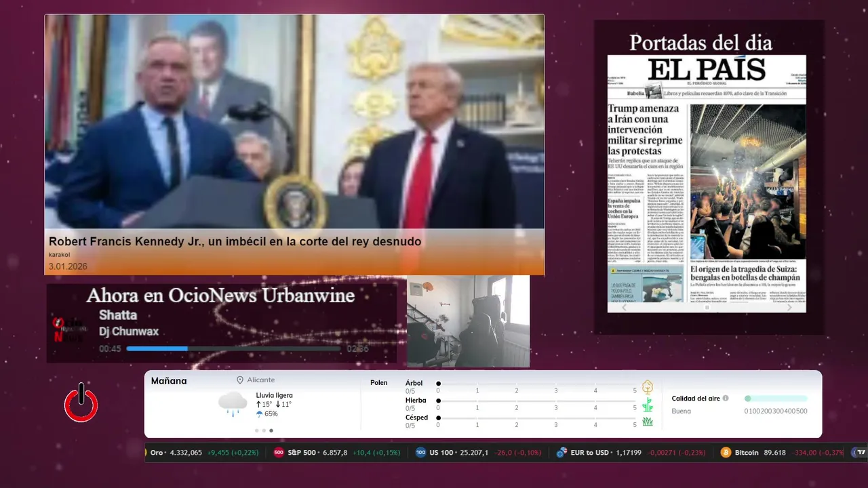The width and height of the screenshot is (868, 488).
Task: Click the webcam room preview
Action: [468, 321]
